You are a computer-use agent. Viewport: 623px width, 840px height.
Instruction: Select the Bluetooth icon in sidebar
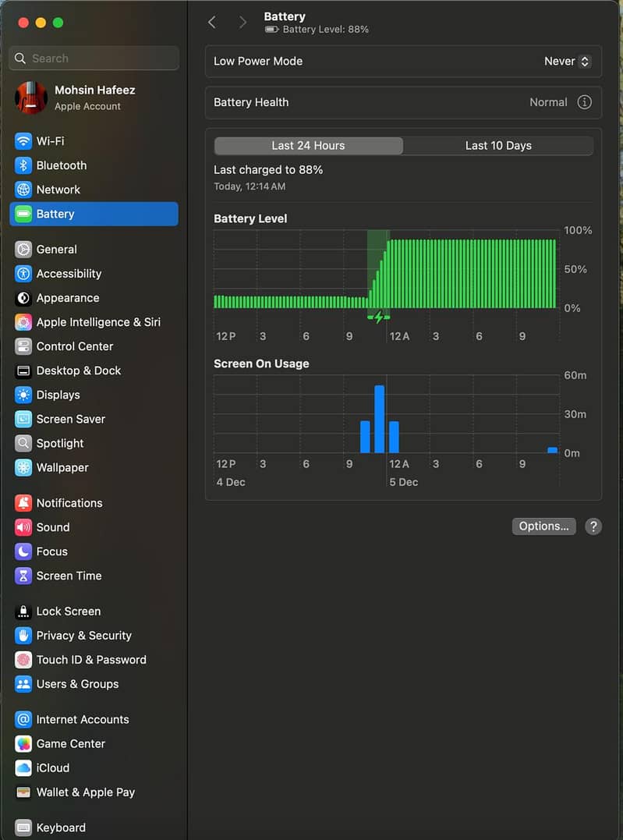pyautogui.click(x=23, y=165)
